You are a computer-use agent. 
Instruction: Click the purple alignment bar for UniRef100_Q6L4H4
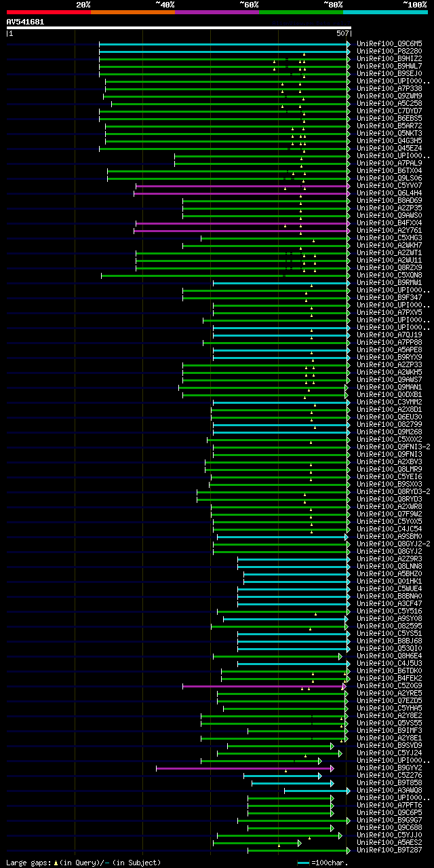[x=242, y=193]
